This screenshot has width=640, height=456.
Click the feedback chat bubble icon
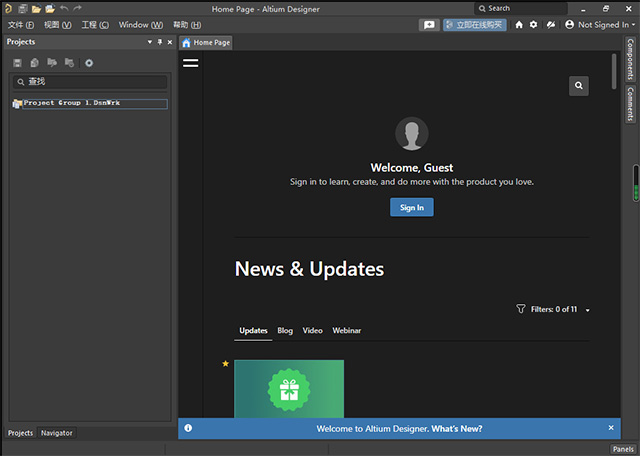tap(429, 24)
